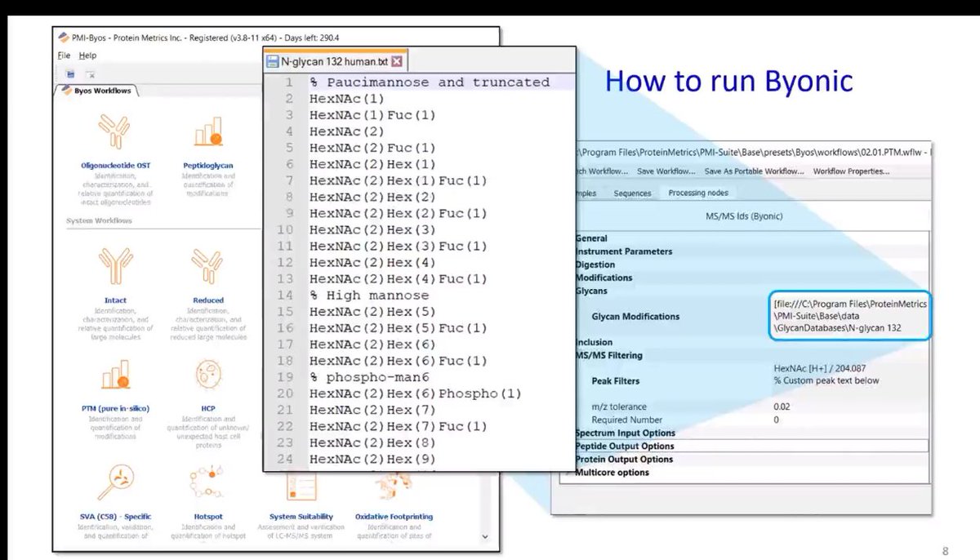The image size is (980, 560).
Task: Click the Required Number value 0
Action: pos(777,420)
